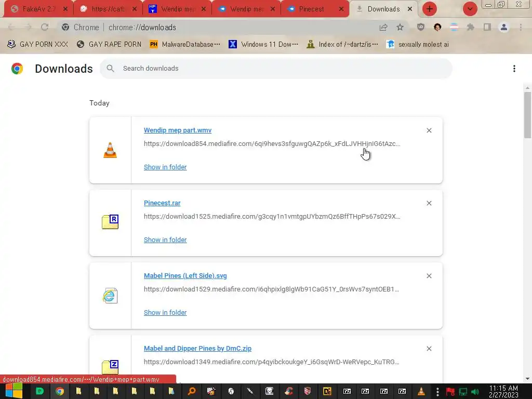Click the volume speaker tray icon
Screen dimensions: 532x399
[475, 392]
